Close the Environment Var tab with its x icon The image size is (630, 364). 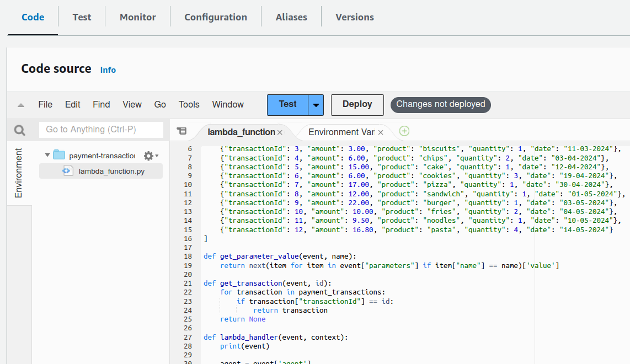[380, 132]
